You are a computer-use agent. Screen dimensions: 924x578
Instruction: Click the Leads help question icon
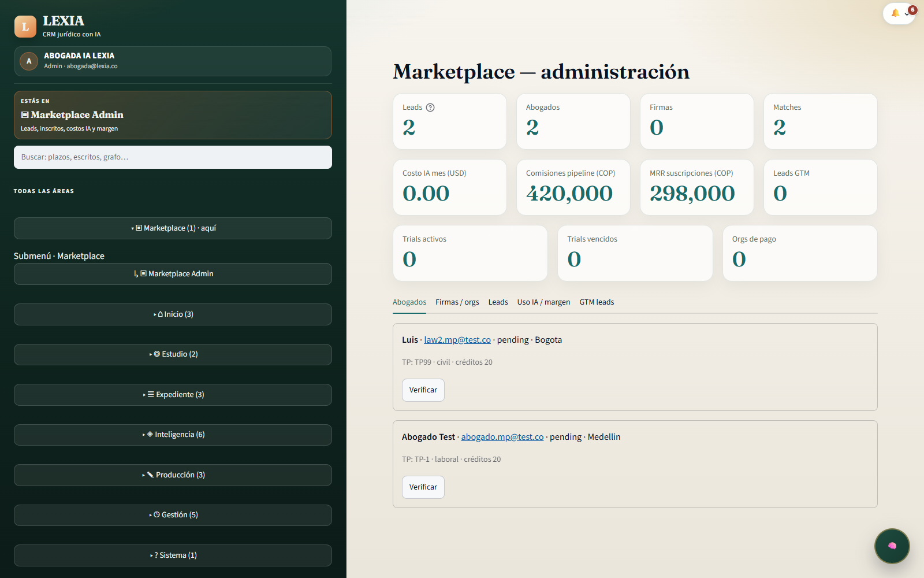pyautogui.click(x=430, y=108)
